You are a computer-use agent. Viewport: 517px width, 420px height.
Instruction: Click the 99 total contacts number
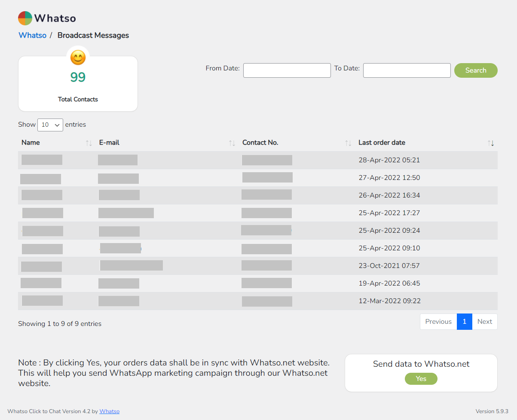coord(78,77)
